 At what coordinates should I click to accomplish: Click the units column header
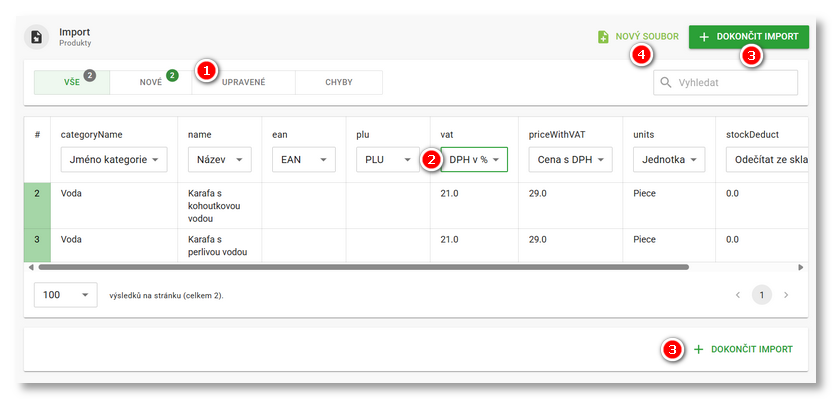(x=643, y=135)
